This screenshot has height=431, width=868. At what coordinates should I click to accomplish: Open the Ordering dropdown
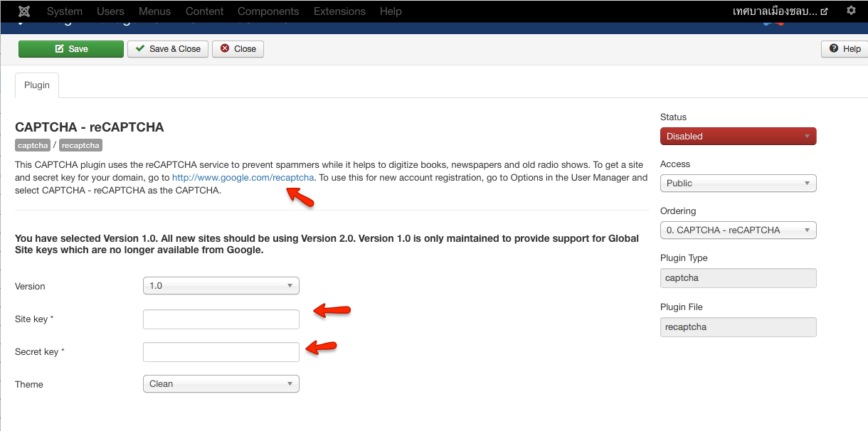pyautogui.click(x=738, y=230)
